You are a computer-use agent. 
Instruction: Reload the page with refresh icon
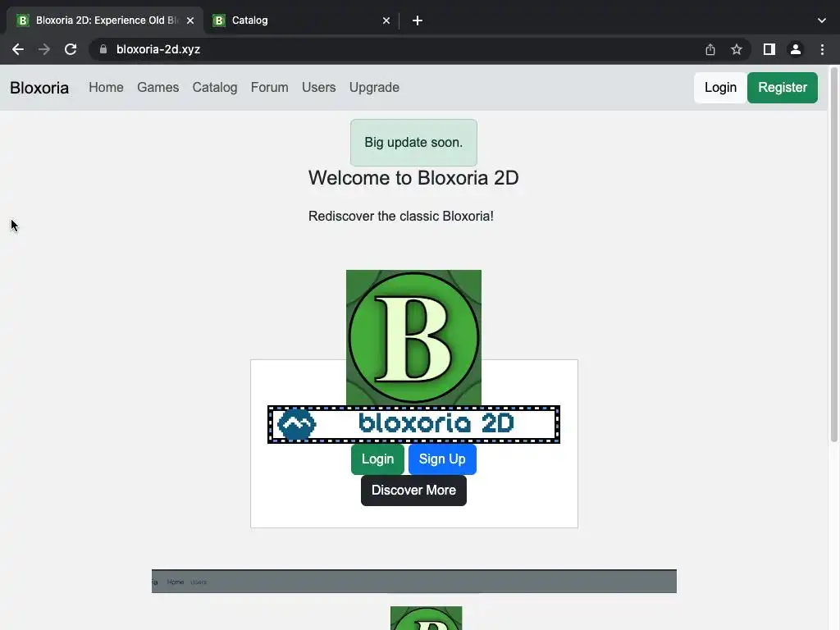pos(71,49)
